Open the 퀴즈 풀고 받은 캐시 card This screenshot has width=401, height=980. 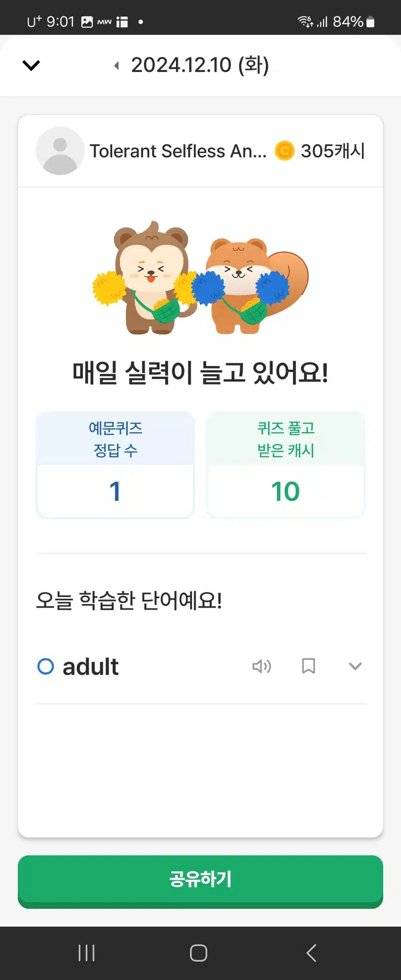(x=286, y=465)
